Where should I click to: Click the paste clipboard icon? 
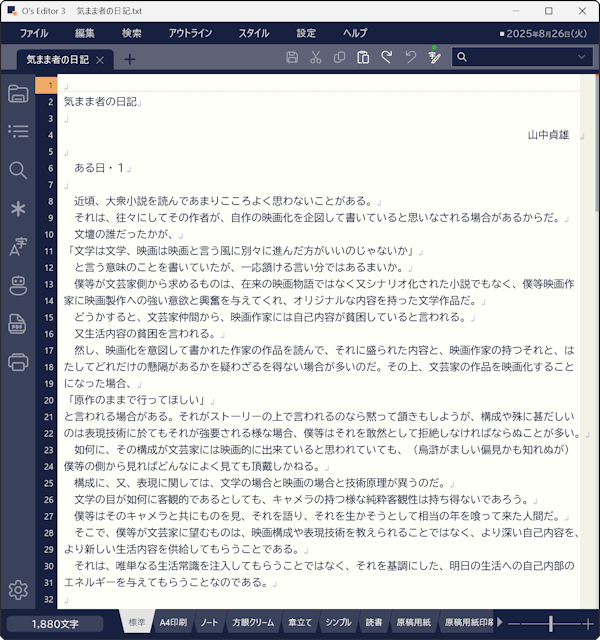(362, 58)
